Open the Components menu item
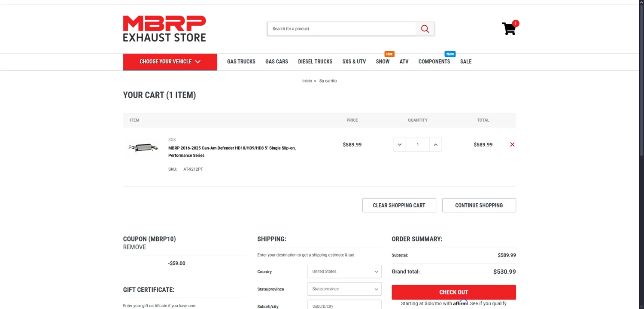The width and height of the screenshot is (644, 309). pos(434,61)
